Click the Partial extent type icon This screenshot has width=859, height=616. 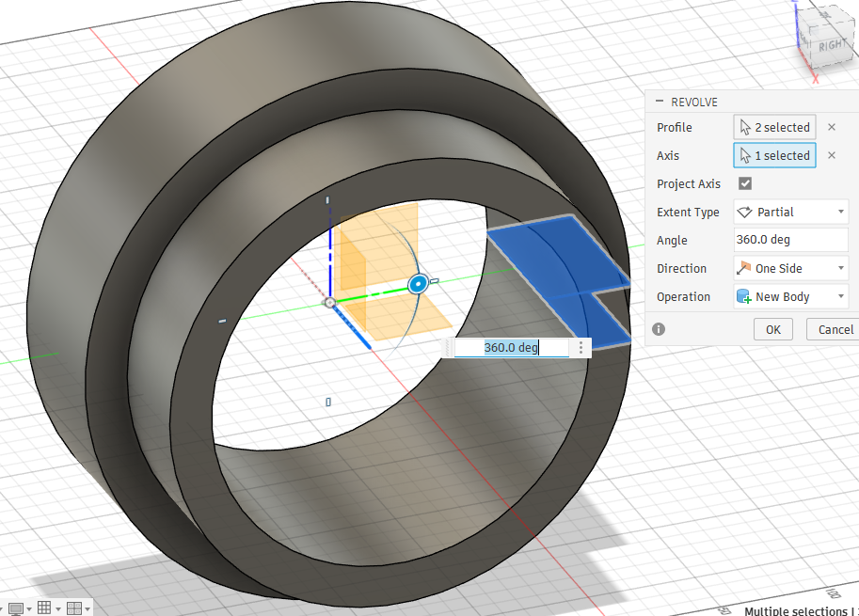[744, 212]
